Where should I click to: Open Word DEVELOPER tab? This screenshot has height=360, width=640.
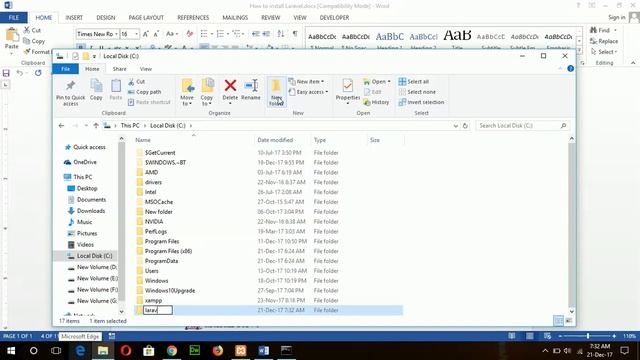point(334,18)
